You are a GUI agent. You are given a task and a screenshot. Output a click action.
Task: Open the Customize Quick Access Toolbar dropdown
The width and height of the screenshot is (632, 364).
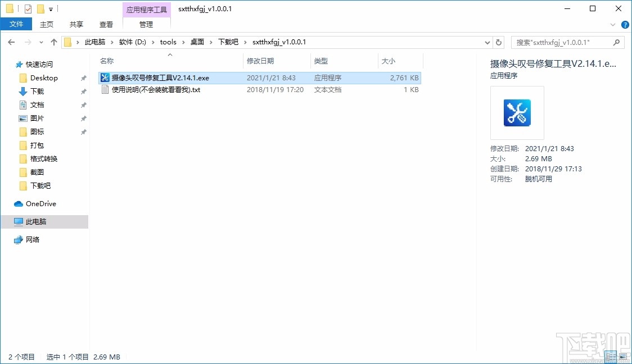50,8
